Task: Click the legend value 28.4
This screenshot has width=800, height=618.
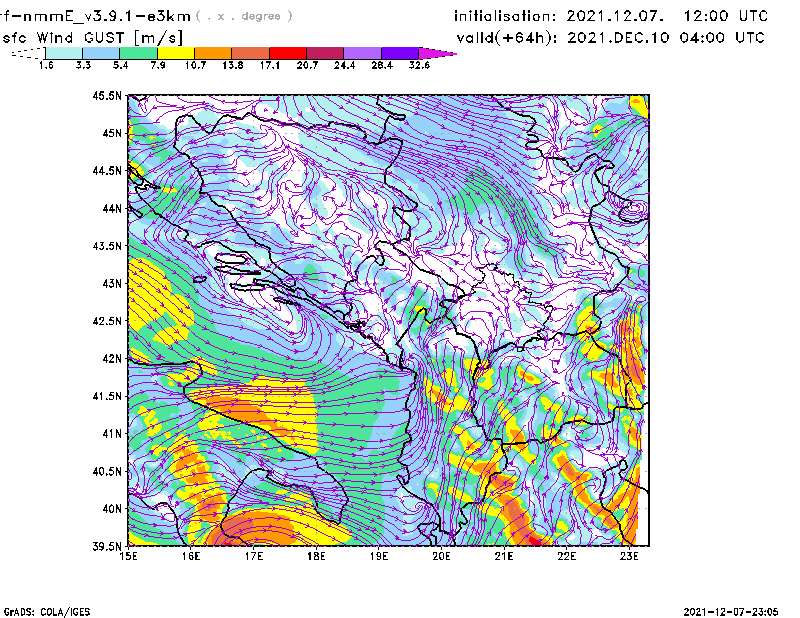Action: pyautogui.click(x=382, y=65)
